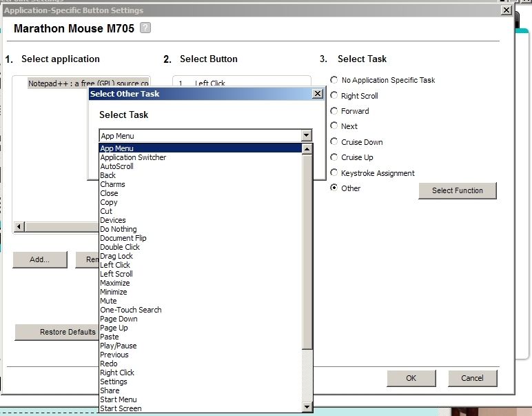Choose Drag Lock in the list
532x416 pixels.
200,256
